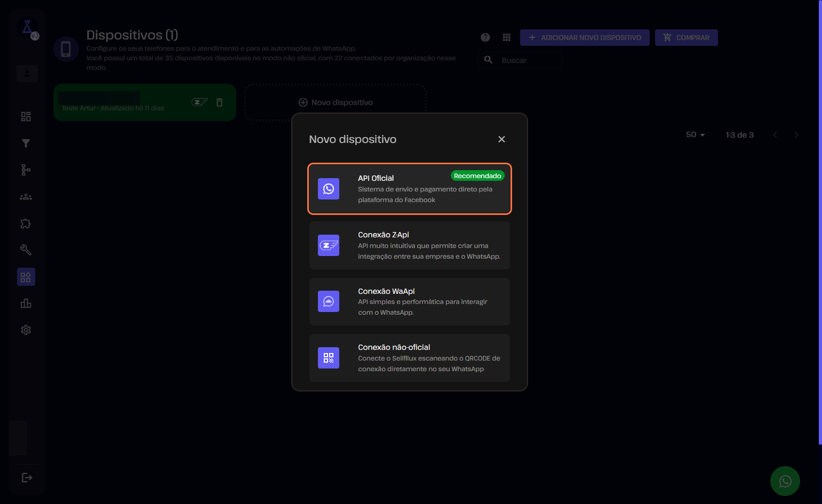Screen dimensions: 822x504
Task: Open the highlighted apps icon in sidebar
Action: point(26,277)
